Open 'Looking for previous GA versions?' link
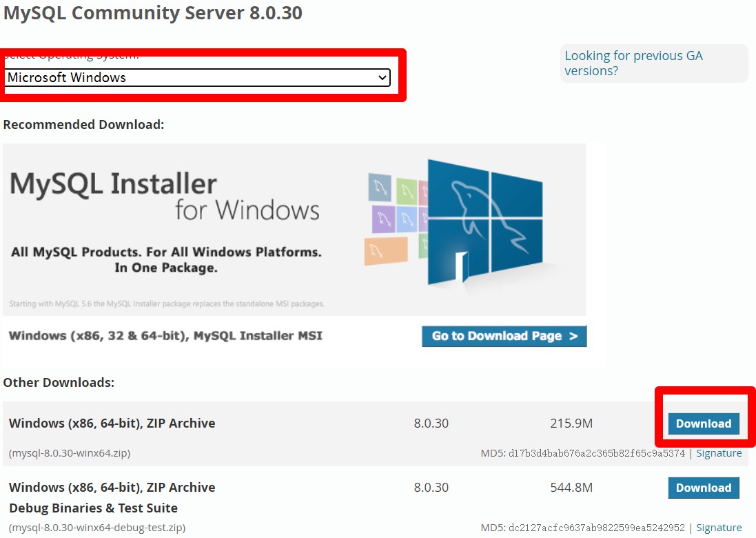Image resolution: width=756 pixels, height=538 pixels. [x=633, y=63]
